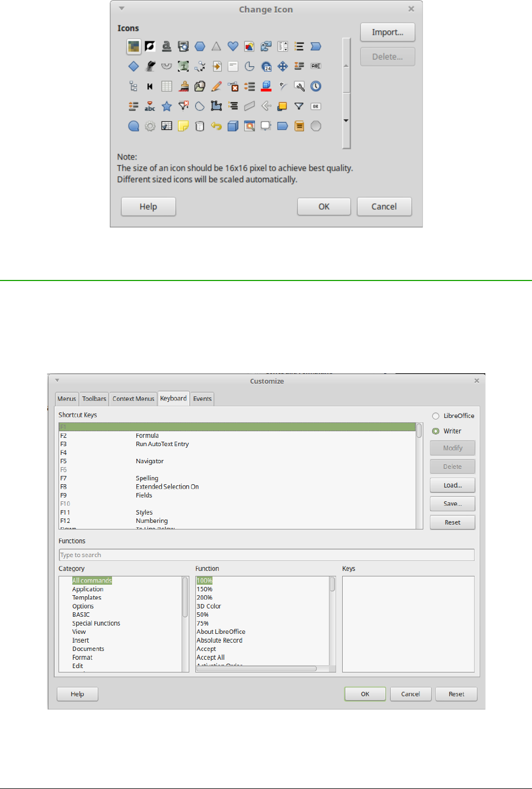Screen dimensions: 532x789
Task: Select the F2 Formula shortcut row
Action: 237,436
